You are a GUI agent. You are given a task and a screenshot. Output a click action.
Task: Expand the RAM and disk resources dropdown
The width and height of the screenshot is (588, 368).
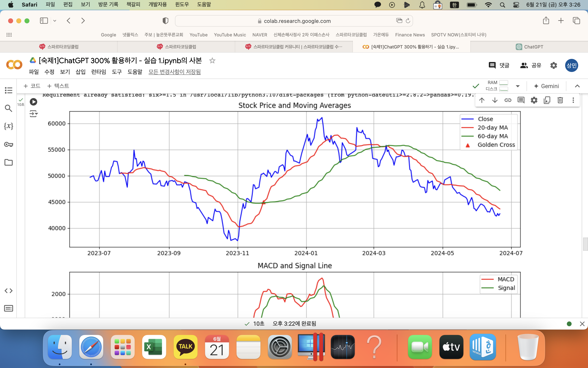(x=518, y=86)
